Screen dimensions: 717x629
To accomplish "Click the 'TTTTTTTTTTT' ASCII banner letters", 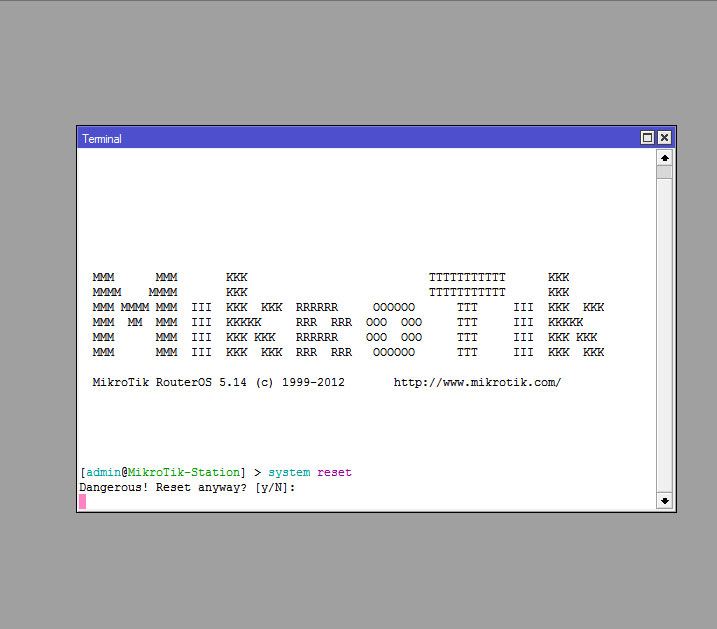I will (x=467, y=277).
